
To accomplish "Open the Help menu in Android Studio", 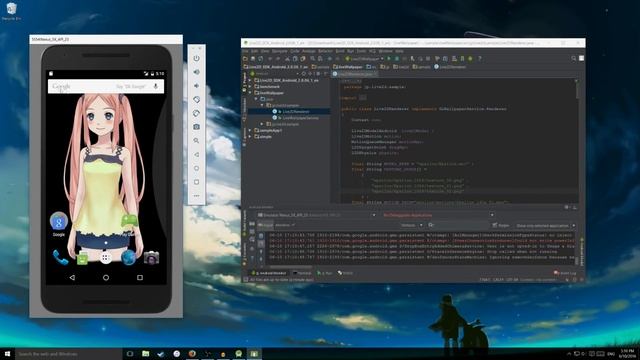I will pyautogui.click(x=399, y=51).
